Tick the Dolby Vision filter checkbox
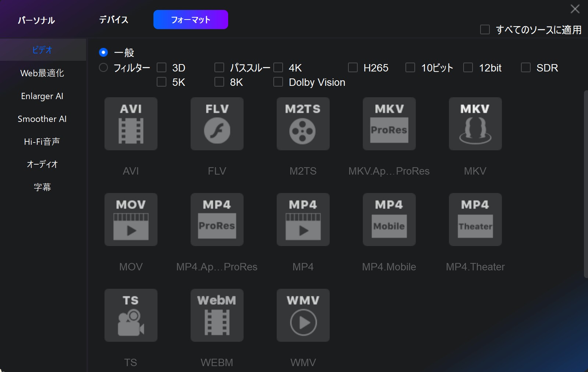This screenshot has height=372, width=588. coord(278,82)
